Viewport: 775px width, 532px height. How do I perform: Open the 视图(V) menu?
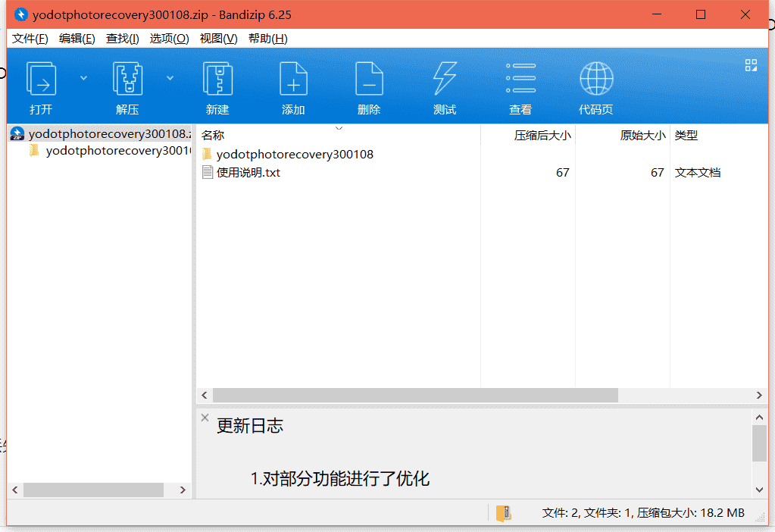tap(218, 39)
